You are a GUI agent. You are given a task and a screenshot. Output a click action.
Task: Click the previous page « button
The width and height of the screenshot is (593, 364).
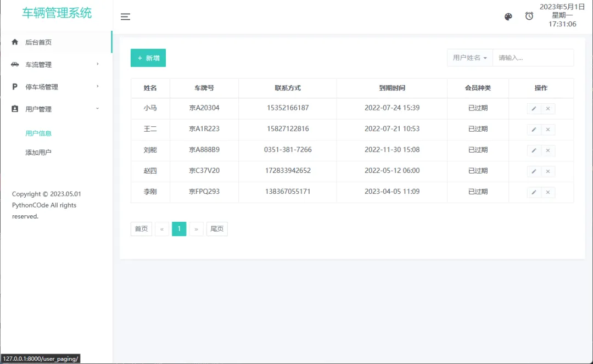click(162, 229)
